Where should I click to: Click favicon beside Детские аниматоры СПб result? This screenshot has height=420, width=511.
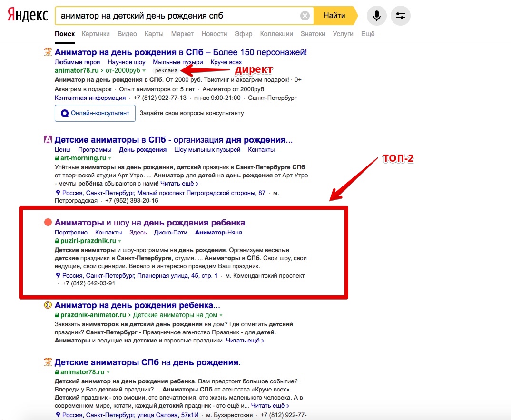click(48, 362)
